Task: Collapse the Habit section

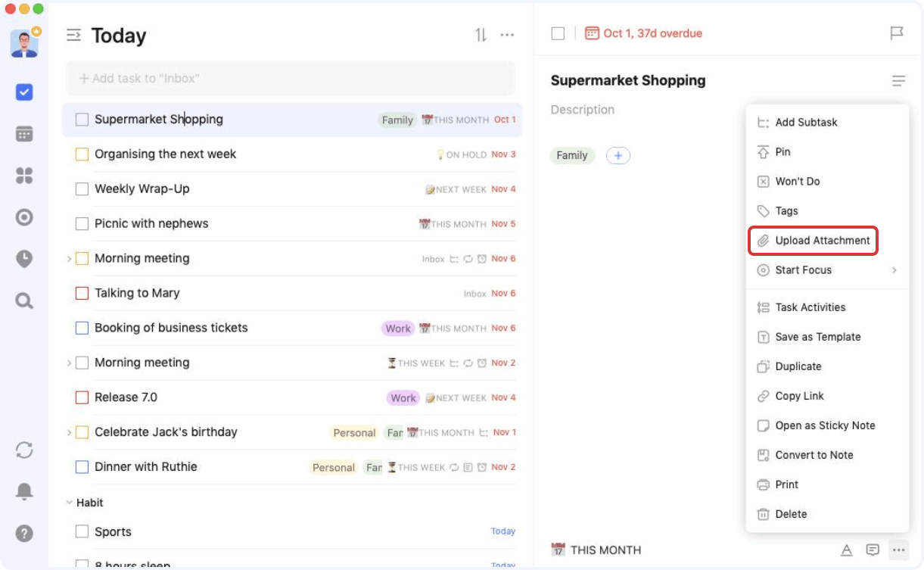Action: tap(70, 502)
